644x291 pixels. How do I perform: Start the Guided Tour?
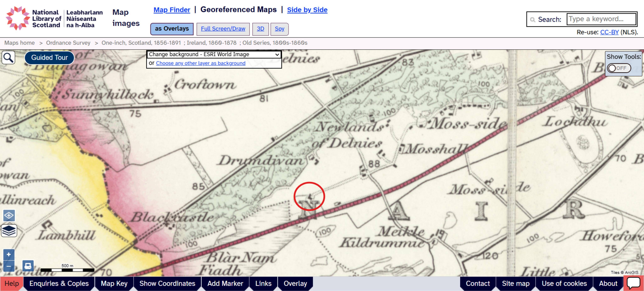click(49, 58)
